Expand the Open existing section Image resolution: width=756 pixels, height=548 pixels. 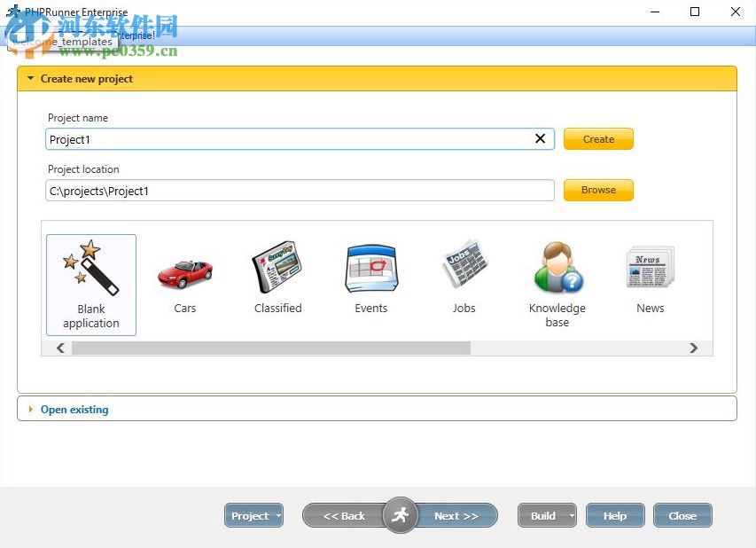[x=29, y=409]
